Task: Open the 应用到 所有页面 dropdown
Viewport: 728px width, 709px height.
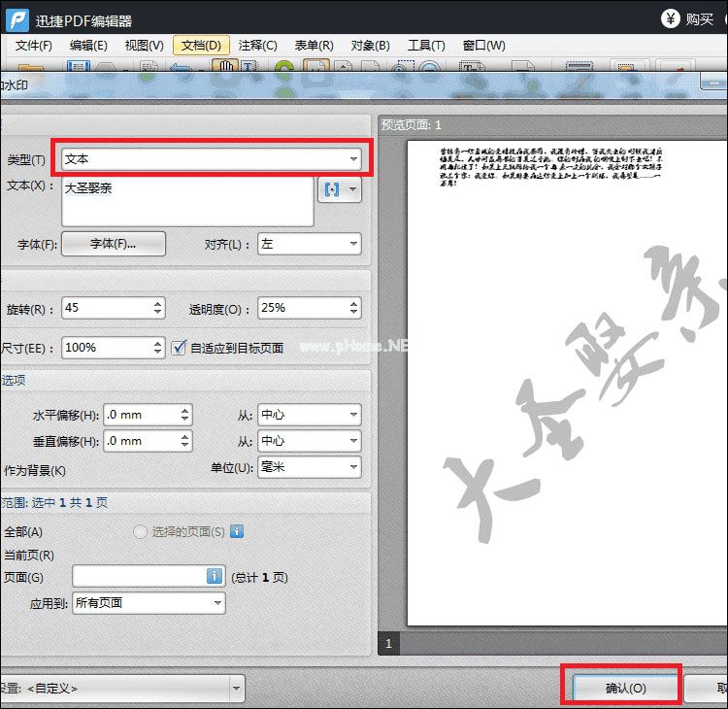Action: (x=149, y=603)
